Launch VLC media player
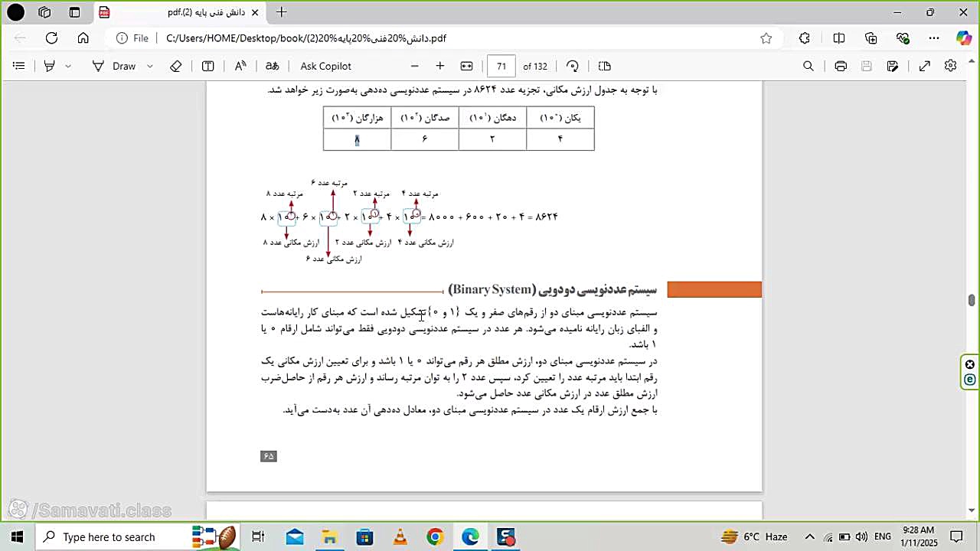Viewport: 980px width, 551px height. [400, 537]
